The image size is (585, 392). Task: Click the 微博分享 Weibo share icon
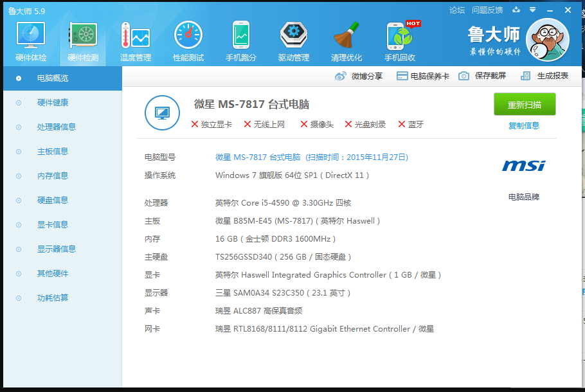pos(340,76)
